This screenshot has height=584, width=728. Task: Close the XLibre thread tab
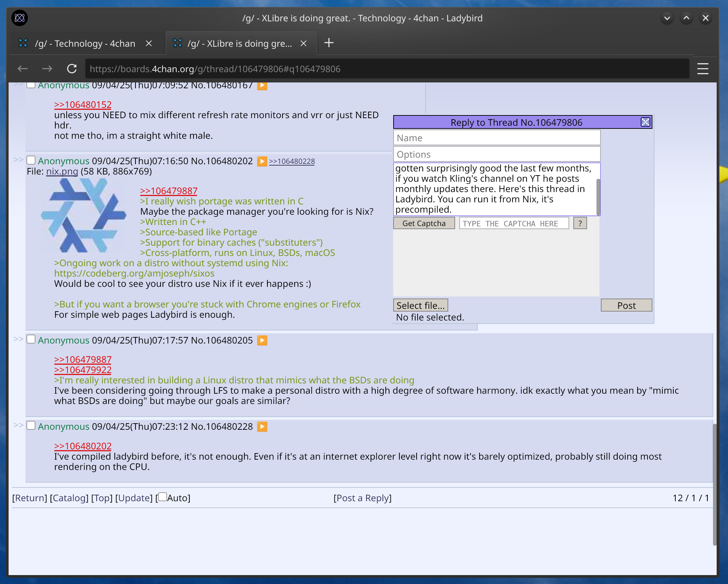click(303, 44)
